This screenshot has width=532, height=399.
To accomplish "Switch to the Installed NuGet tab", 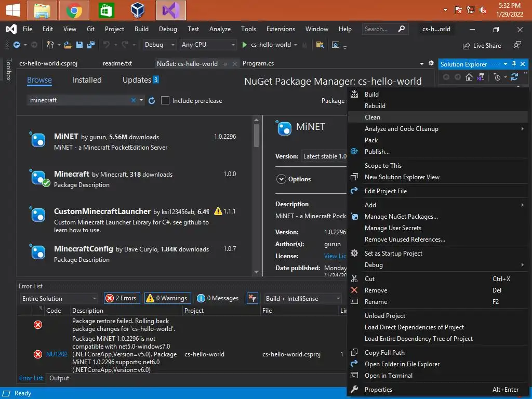I will [87, 80].
